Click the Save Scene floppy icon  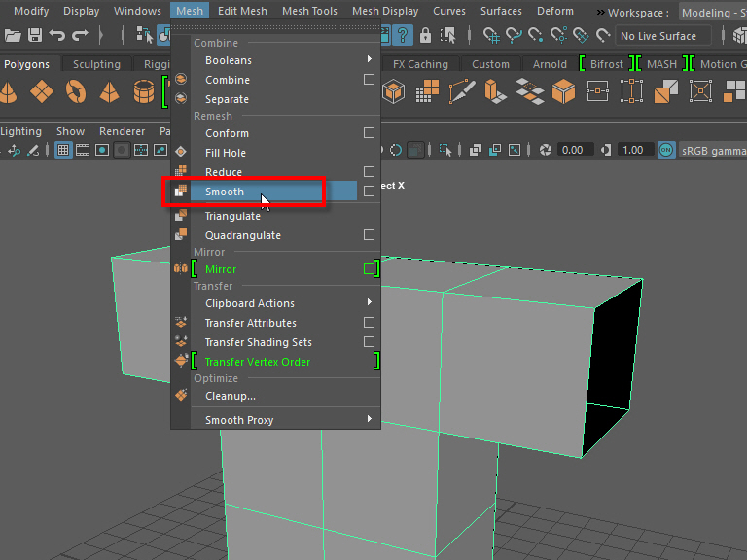[35, 36]
